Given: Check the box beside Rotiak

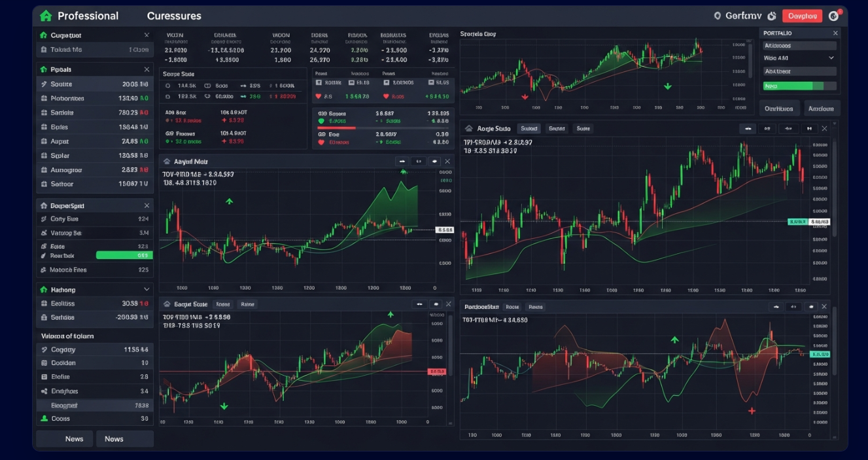Looking at the screenshot, I should 319,83.
